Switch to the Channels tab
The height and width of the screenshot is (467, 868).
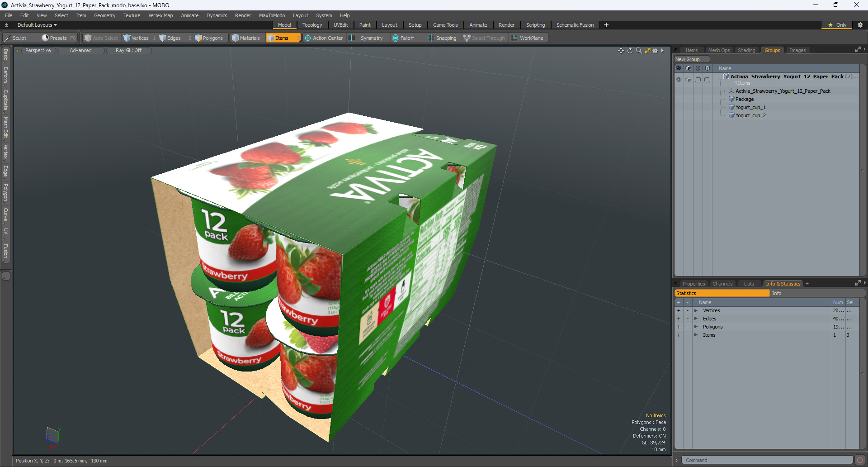click(722, 284)
